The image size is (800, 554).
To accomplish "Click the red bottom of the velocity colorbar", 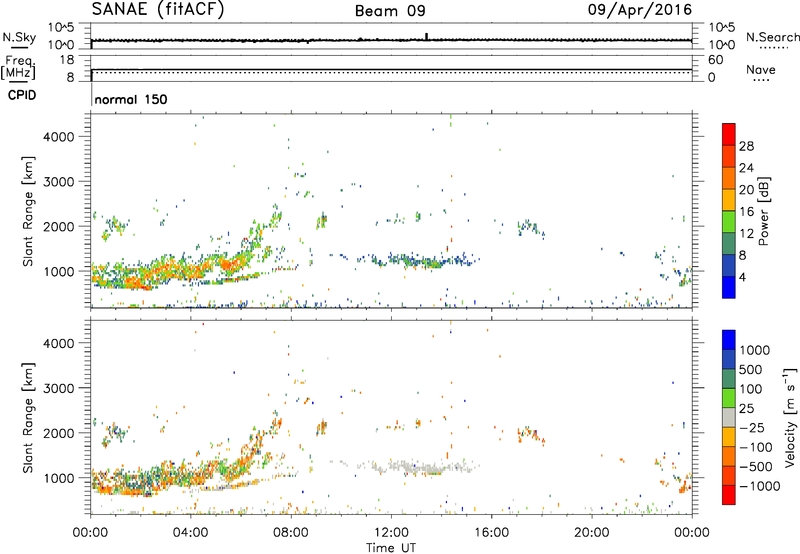I will 729,495.
